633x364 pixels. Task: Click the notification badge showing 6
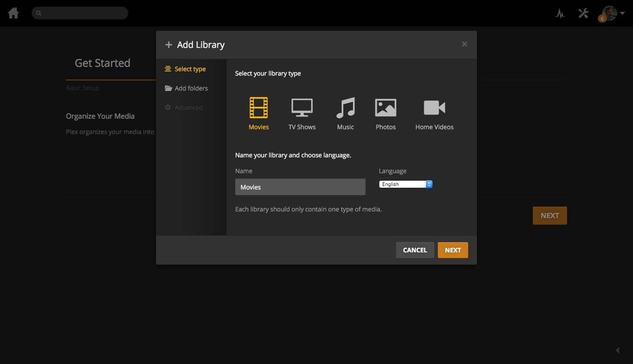coord(602,18)
